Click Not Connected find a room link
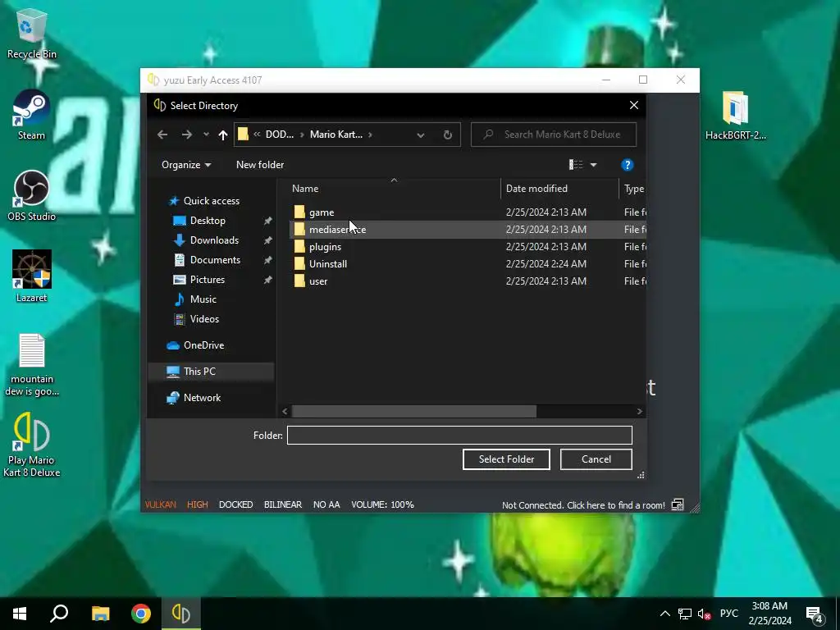This screenshot has height=630, width=840. [x=583, y=505]
